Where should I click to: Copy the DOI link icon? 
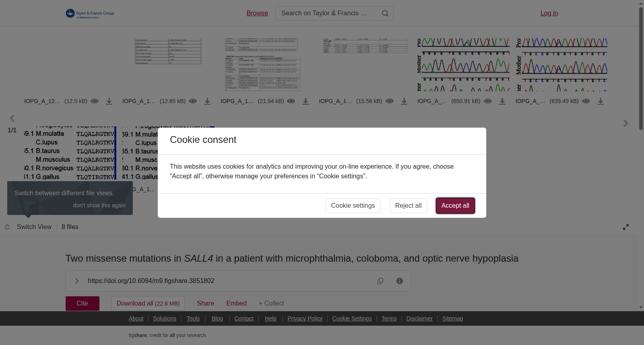click(380, 281)
